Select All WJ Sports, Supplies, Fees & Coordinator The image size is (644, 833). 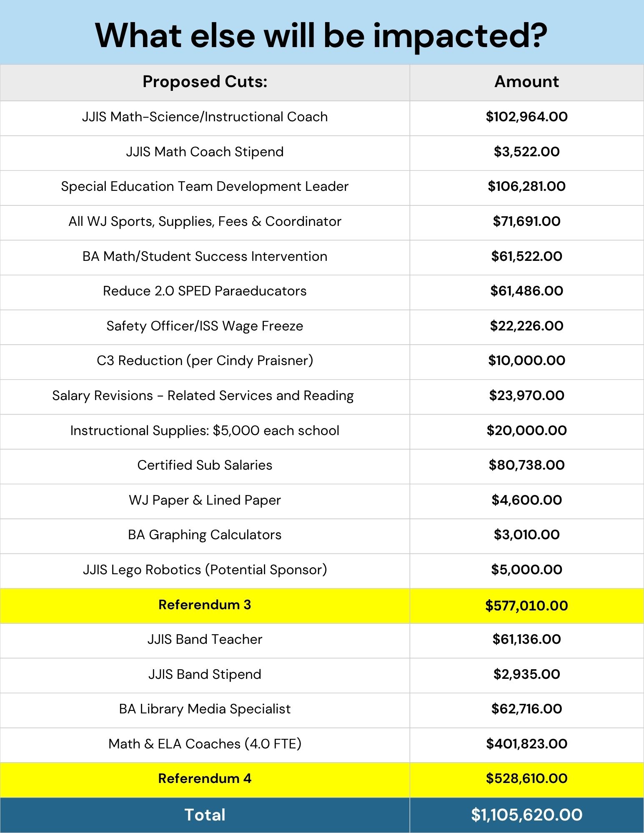point(205,222)
